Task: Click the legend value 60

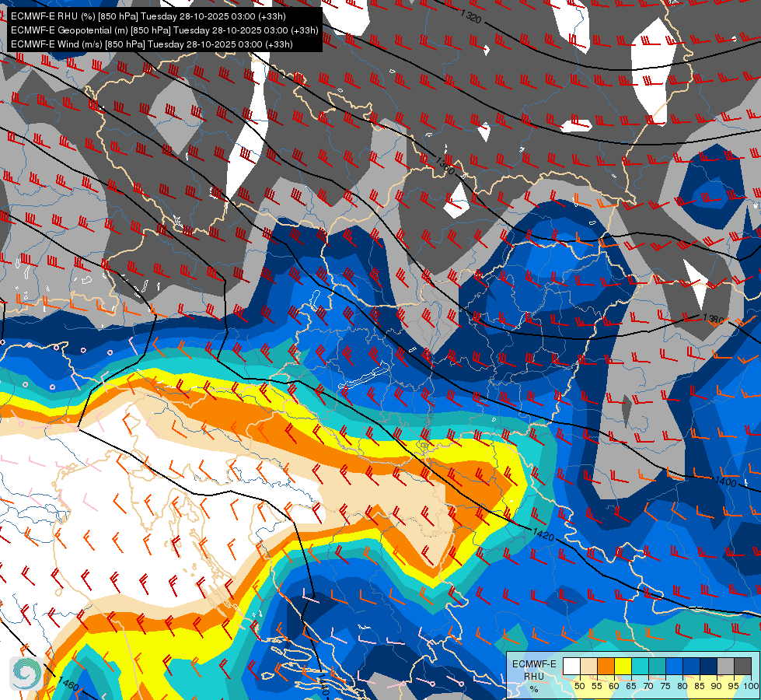Action: click(x=614, y=686)
